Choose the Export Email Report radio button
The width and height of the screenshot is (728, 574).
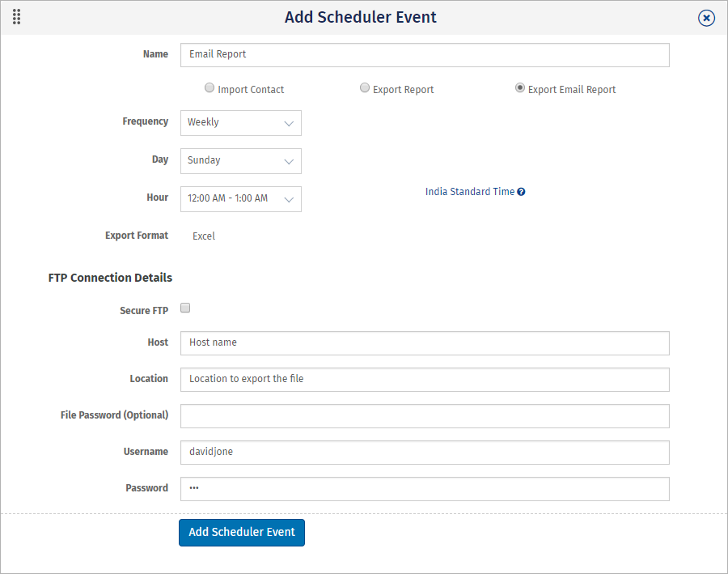pyautogui.click(x=520, y=88)
